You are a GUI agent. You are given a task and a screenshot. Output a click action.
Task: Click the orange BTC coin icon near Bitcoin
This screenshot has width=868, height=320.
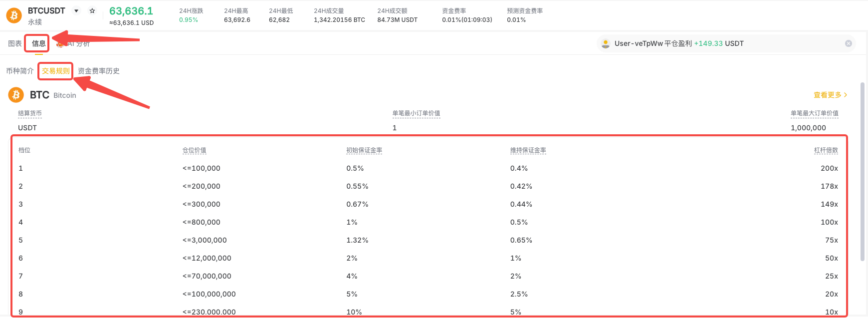point(16,95)
